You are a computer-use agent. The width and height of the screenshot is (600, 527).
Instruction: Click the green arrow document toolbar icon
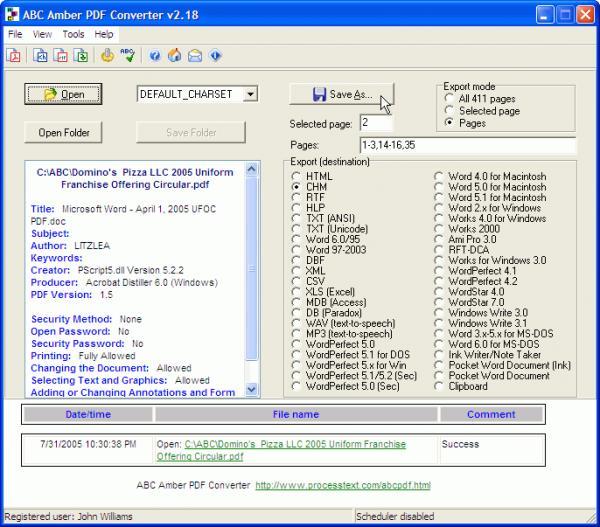81,56
